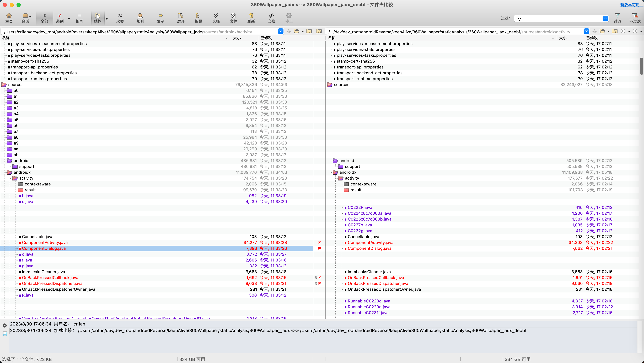Select RunnableC0228c.java in right pane

pyautogui.click(x=369, y=301)
